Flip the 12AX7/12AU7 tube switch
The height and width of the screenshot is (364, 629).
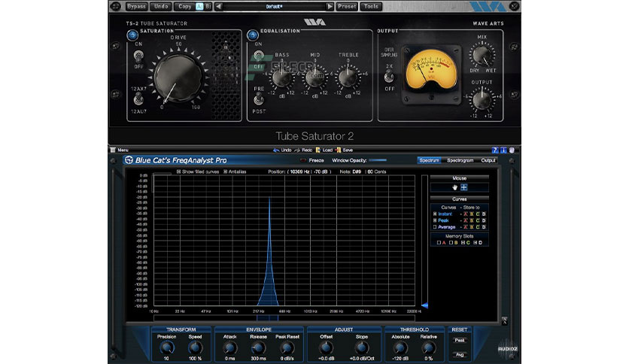(x=138, y=99)
